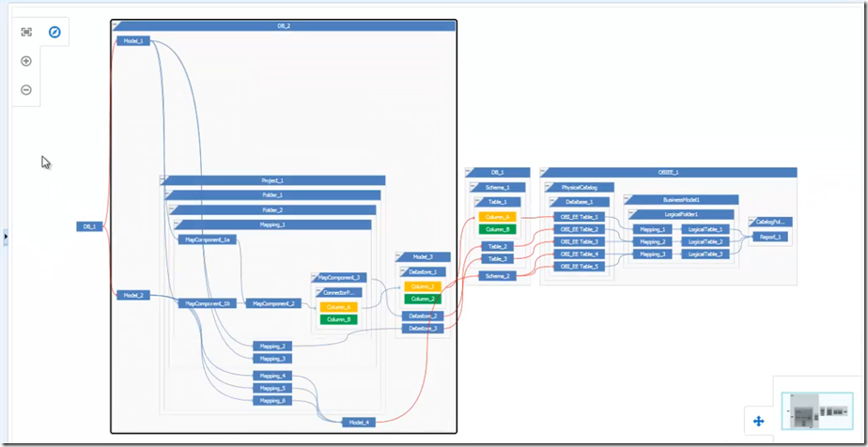The height and width of the screenshot is (447, 868).
Task: Click the MapComponent_2 node
Action: (x=271, y=303)
